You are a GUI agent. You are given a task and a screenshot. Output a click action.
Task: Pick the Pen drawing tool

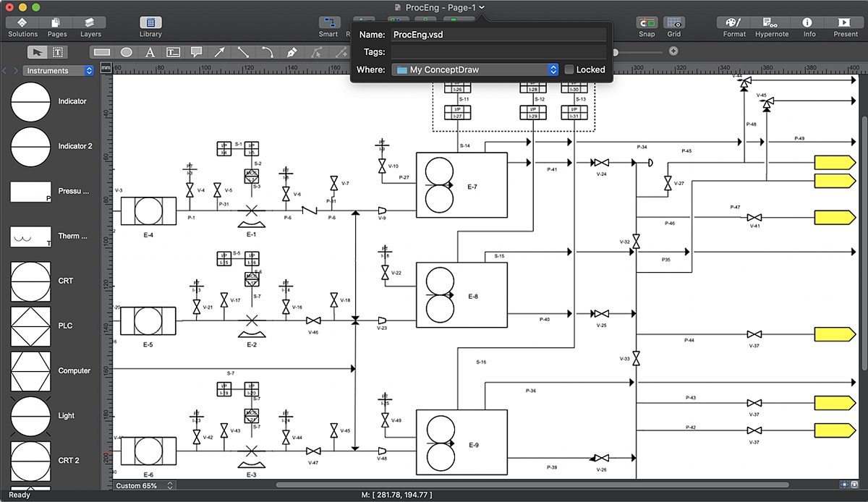[292, 52]
